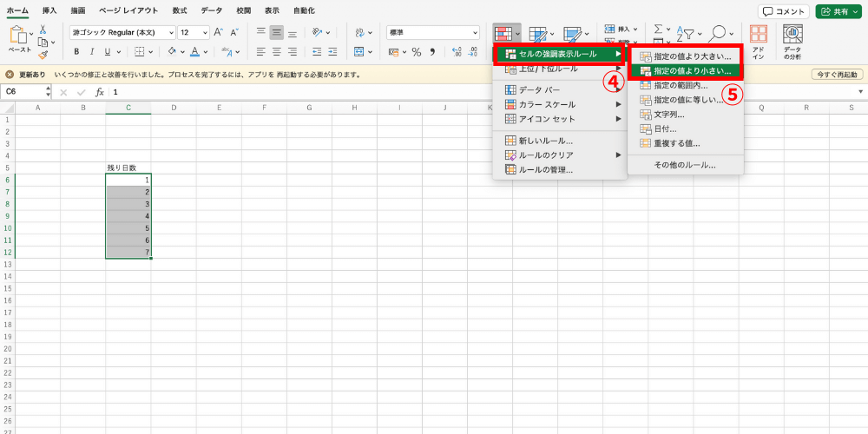Select 指定の値より大きい... menu item
This screenshot has width=868, height=434.
tap(686, 56)
